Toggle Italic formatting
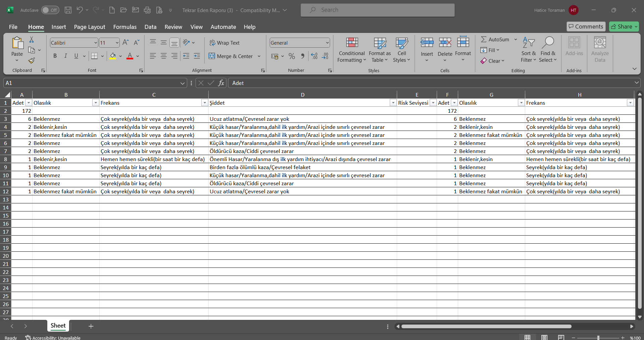 (x=66, y=56)
